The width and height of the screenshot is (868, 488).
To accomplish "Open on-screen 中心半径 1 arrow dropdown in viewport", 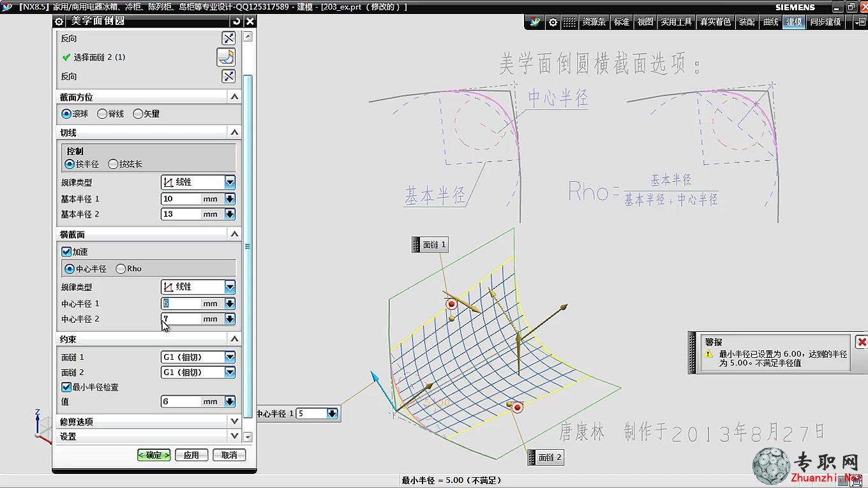I will [x=332, y=413].
